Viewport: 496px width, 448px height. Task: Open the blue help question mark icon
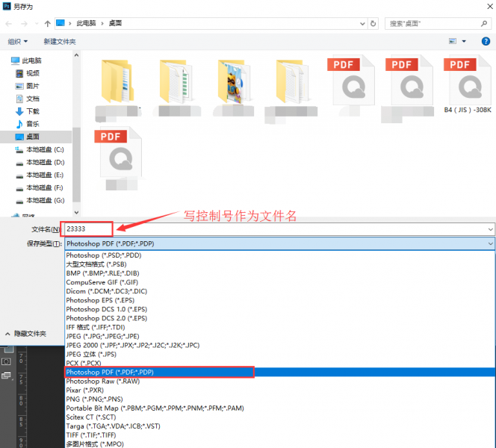[x=486, y=41]
